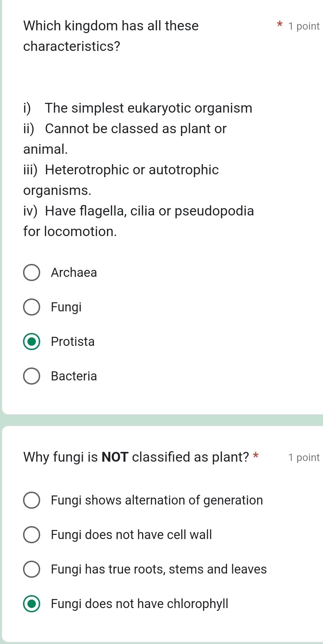Click the Bacteria answer label text
323x644 pixels.
click(x=74, y=376)
